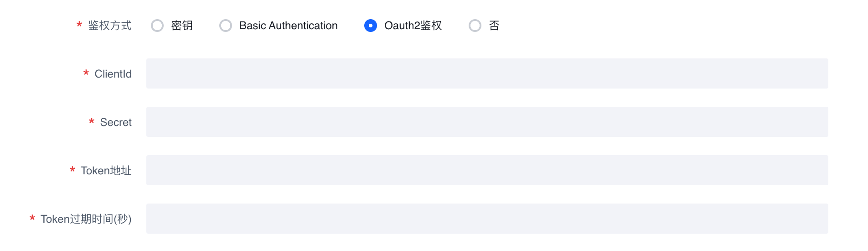Click the 鉴权方式 field label
Screen dimensions: 868x251
[x=110, y=26]
